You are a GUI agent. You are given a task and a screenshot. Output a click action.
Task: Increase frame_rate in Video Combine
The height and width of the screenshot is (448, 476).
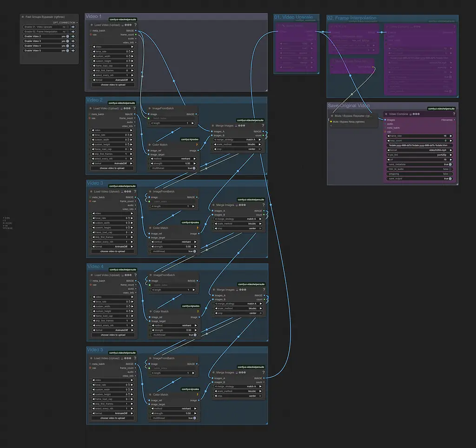[x=451, y=136]
